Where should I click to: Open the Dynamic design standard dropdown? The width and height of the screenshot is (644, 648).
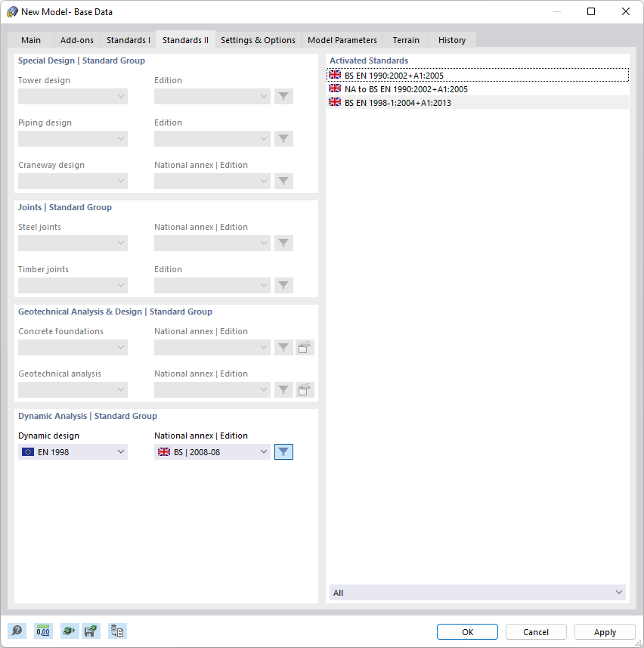[73, 451]
